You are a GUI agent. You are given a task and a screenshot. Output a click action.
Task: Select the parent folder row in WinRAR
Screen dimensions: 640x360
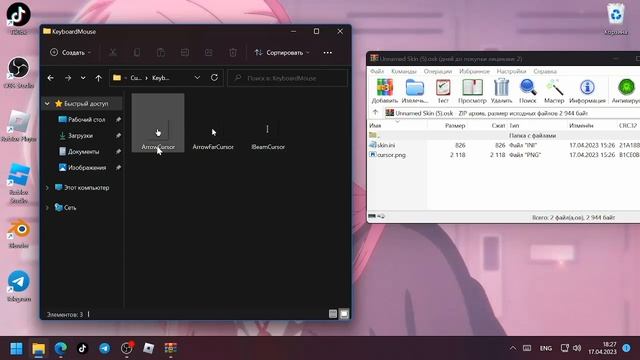(x=504, y=136)
